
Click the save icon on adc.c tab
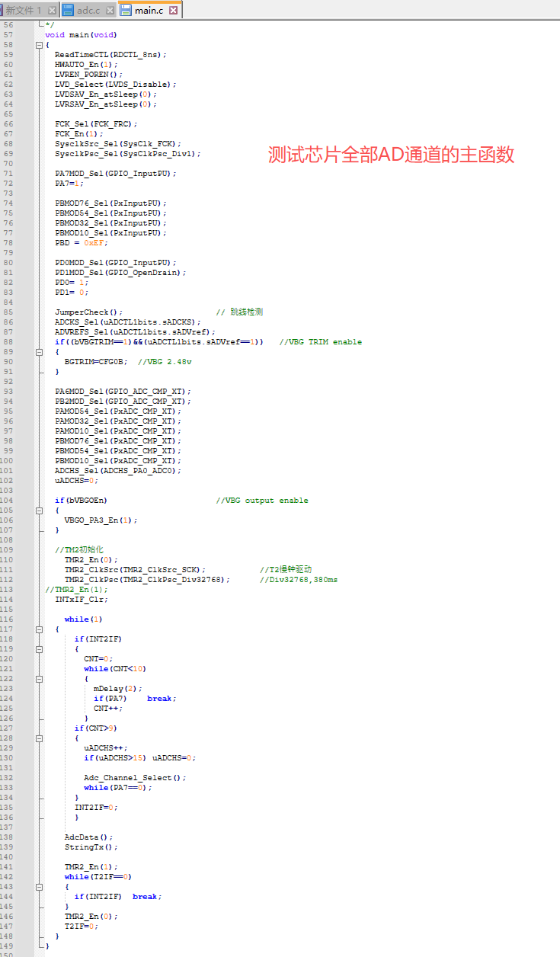[69, 10]
